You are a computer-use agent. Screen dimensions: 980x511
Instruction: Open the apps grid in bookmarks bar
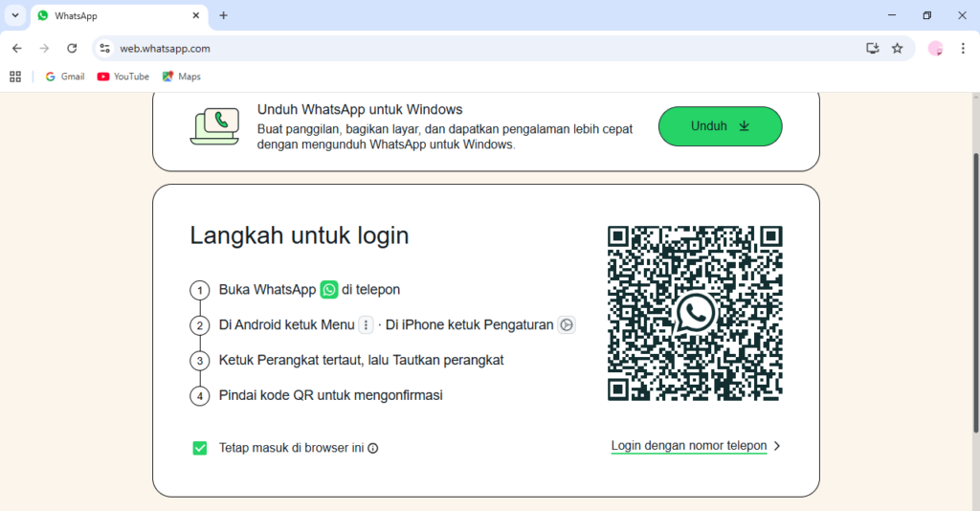pyautogui.click(x=15, y=77)
